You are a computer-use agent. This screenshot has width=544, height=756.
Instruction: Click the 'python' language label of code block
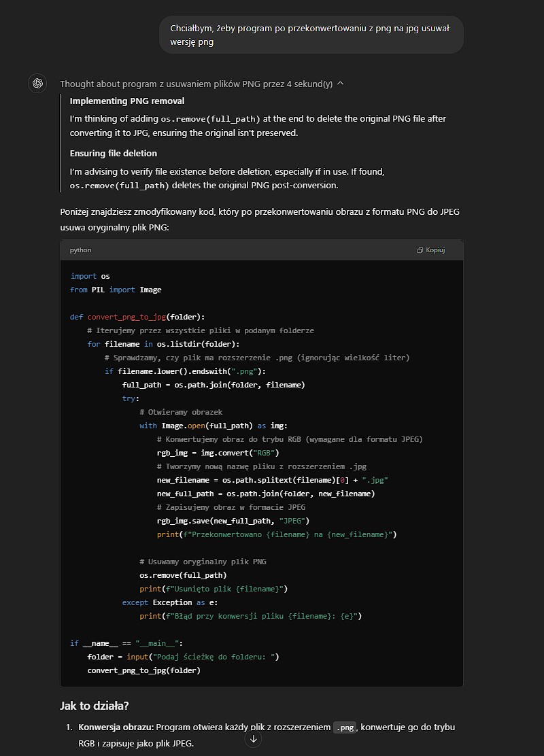click(80, 250)
